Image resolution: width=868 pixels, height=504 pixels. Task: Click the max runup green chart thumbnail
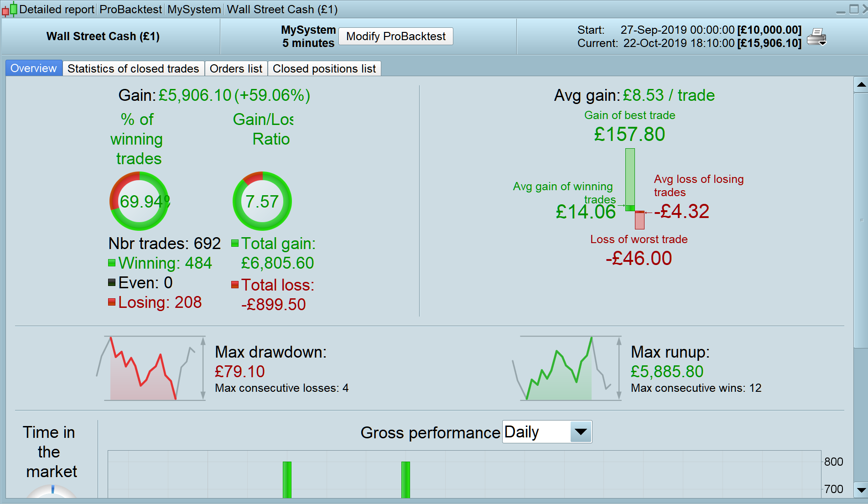567,369
